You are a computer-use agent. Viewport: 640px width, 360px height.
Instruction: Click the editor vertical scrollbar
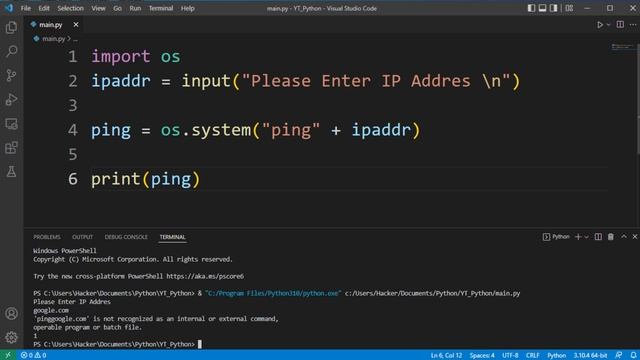point(638,98)
